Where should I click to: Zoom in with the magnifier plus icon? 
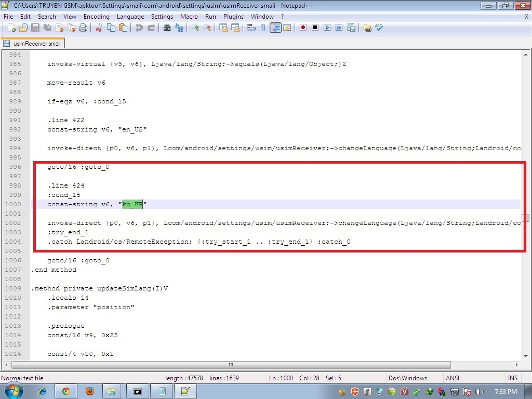(195, 28)
